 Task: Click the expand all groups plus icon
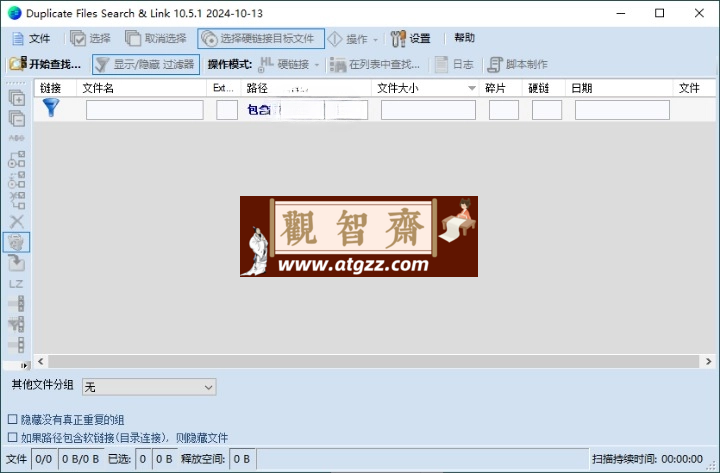coord(17,98)
